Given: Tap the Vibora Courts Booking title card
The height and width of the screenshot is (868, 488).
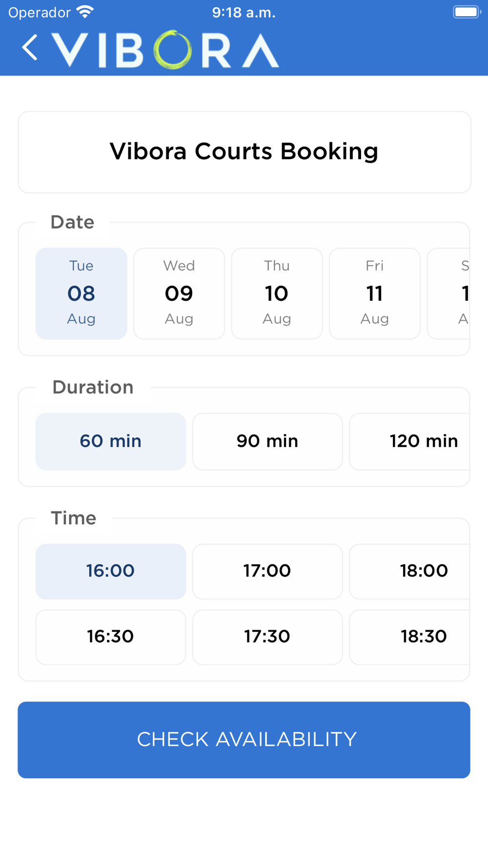Looking at the screenshot, I should [x=244, y=152].
